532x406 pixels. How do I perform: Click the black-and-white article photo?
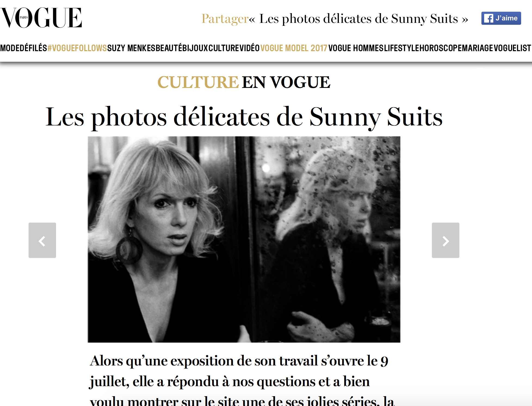[244, 239]
